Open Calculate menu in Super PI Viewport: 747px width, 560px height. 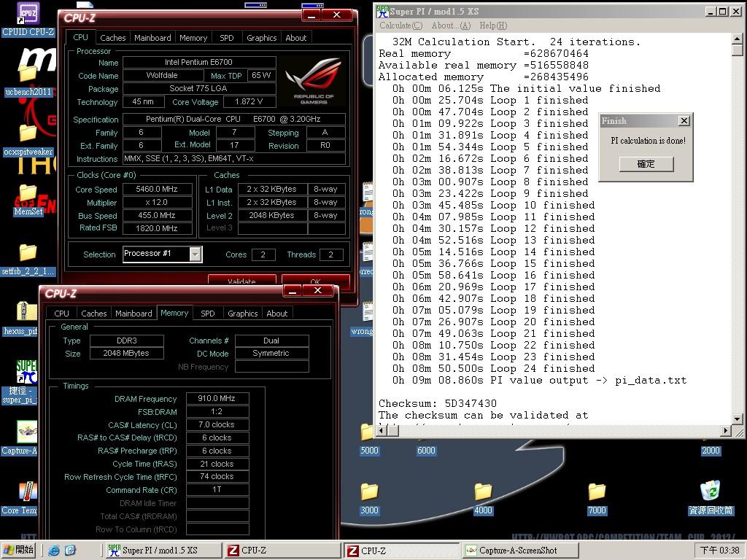point(400,26)
